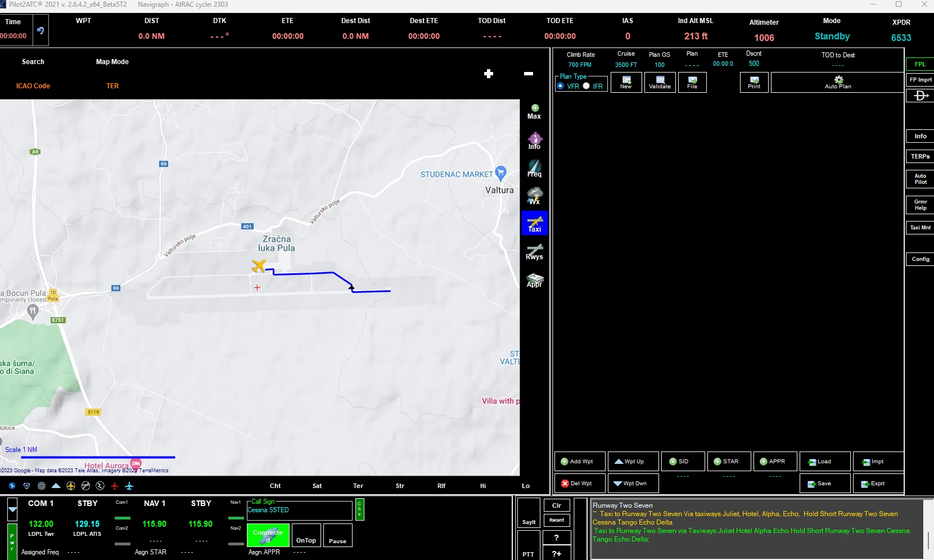This screenshot has width=934, height=560.
Task: Open the Auto Pilot side tab
Action: 920,179
